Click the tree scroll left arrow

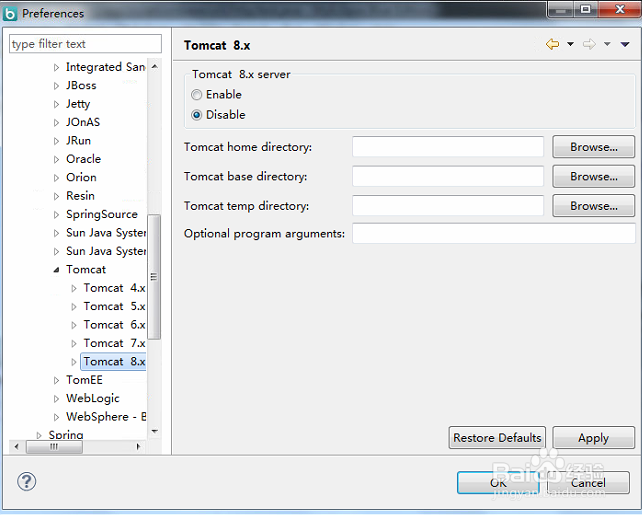[16, 447]
